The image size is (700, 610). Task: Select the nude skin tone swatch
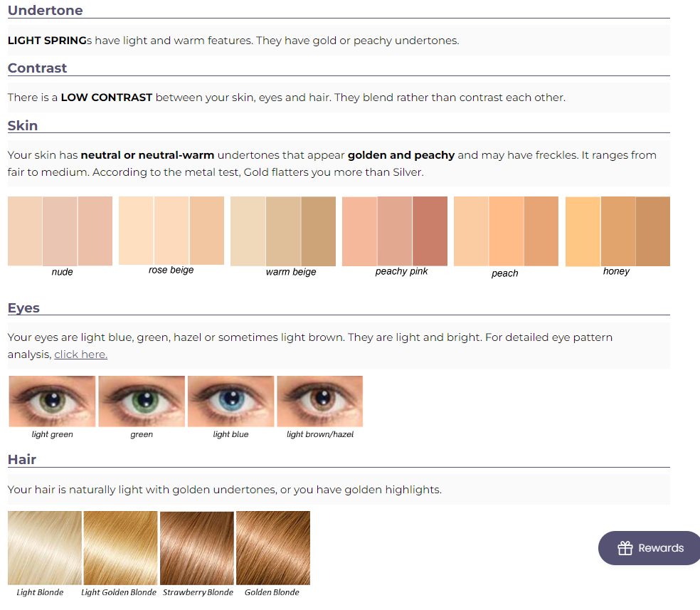pyautogui.click(x=60, y=231)
